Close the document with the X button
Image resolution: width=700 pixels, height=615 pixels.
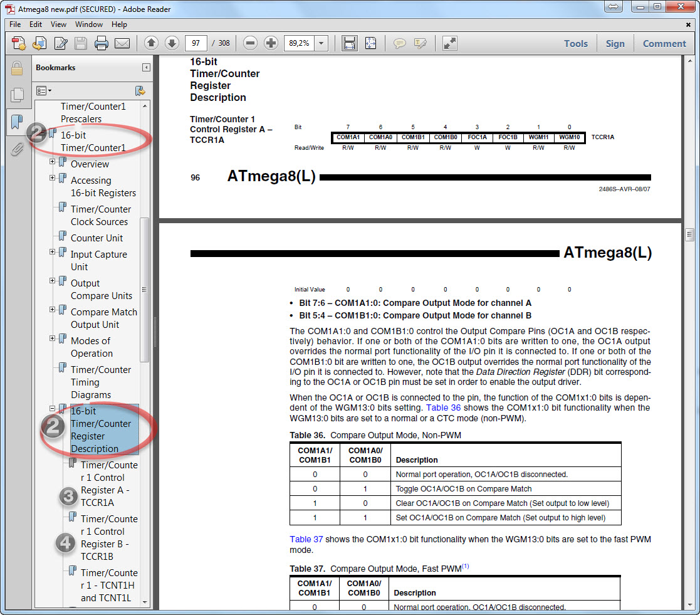688,25
